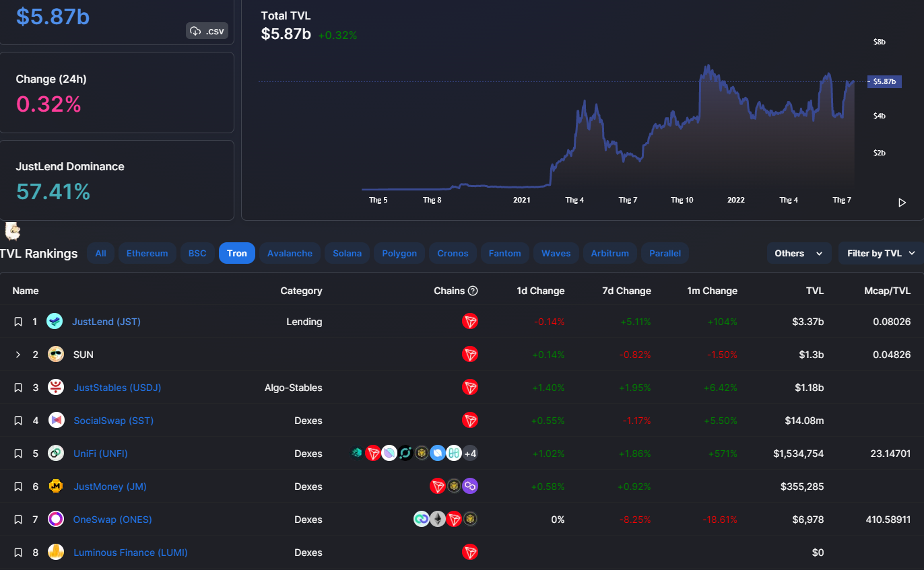Click the Tron chain icon in SocialSwap row
Screen dimensions: 924x570
coord(470,421)
